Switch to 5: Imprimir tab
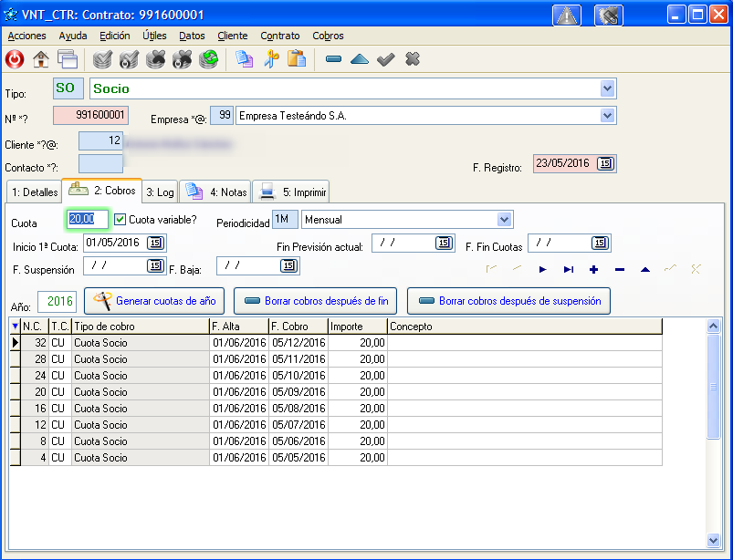 [291, 192]
